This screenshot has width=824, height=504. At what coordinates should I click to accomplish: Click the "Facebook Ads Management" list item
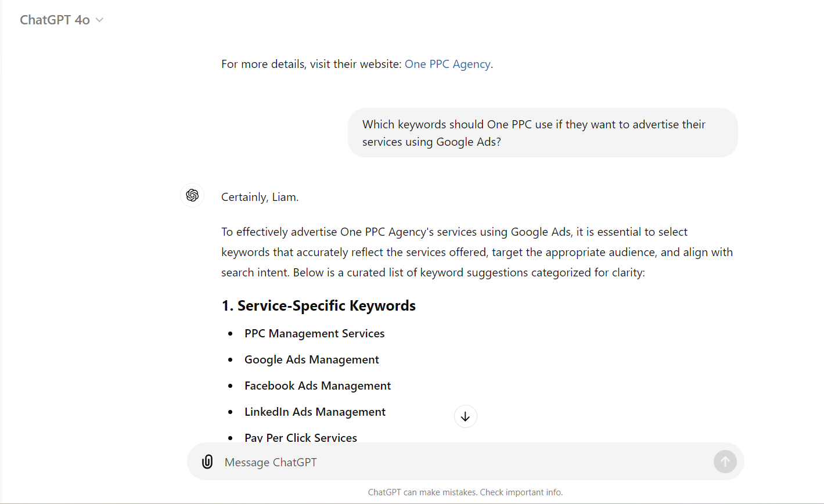(318, 386)
